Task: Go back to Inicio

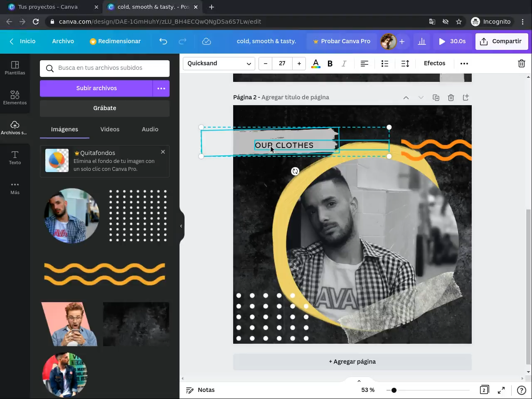Action: coord(23,41)
